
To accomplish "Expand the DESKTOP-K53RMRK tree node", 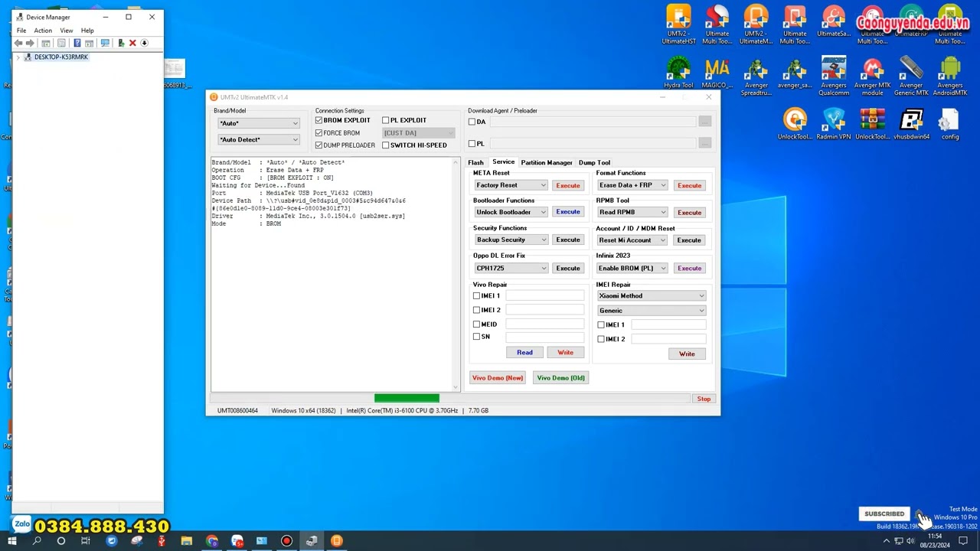I will [x=18, y=57].
